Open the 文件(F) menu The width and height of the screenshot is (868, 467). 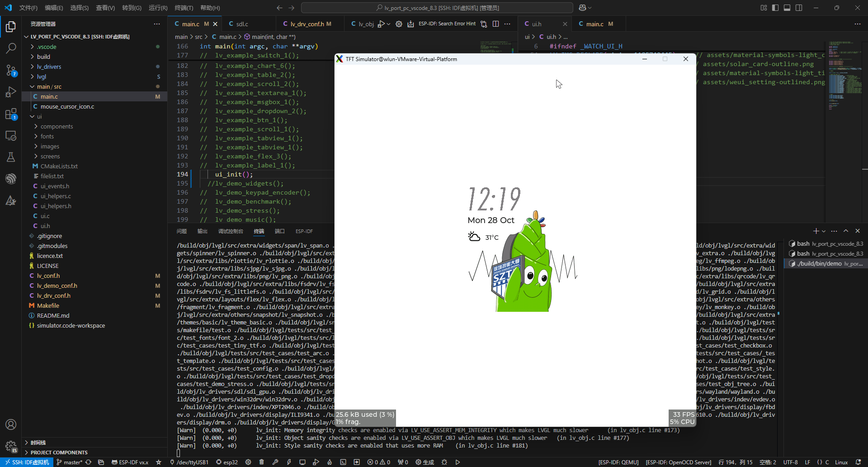click(28, 8)
